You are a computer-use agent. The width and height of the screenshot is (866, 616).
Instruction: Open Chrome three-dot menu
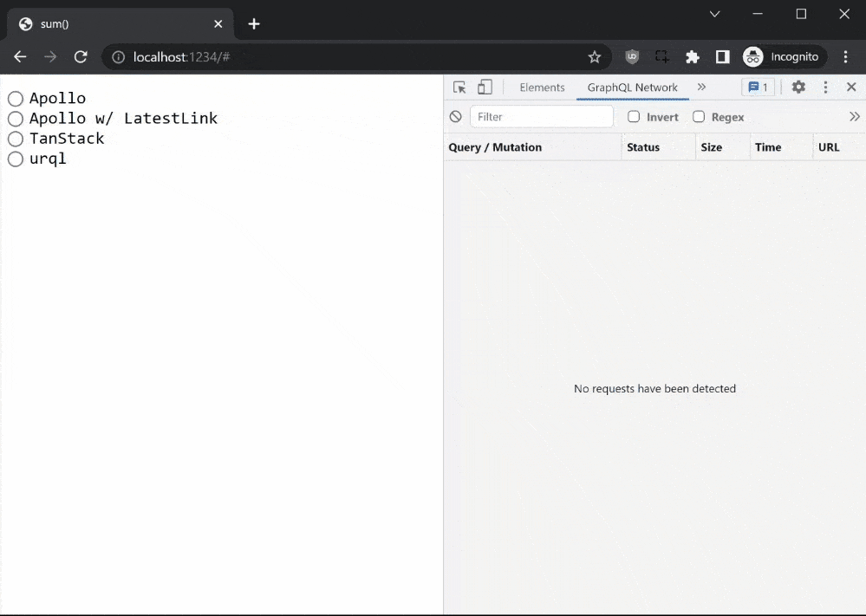[845, 57]
